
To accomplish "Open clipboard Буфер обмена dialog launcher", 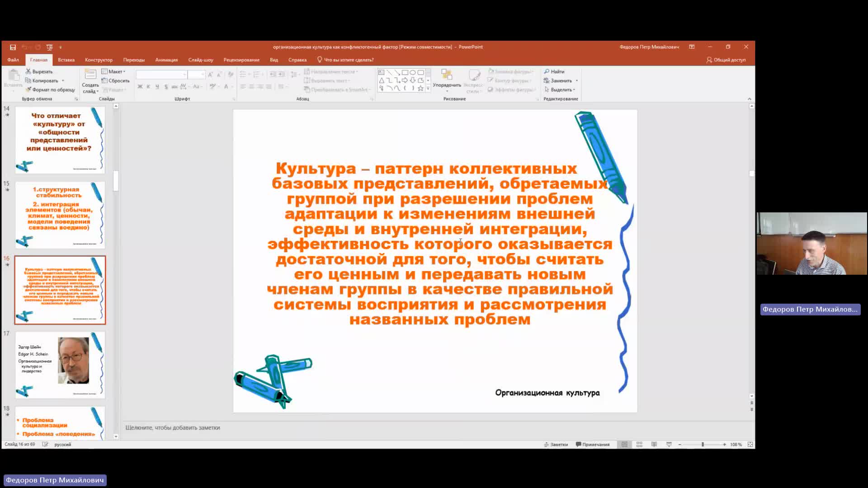I will coord(76,99).
